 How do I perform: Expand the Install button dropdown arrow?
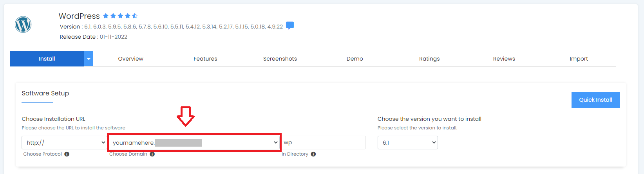[89, 59]
